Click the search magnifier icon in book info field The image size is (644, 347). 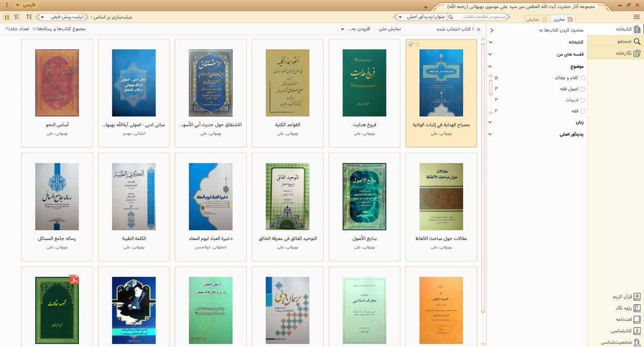pos(451,17)
